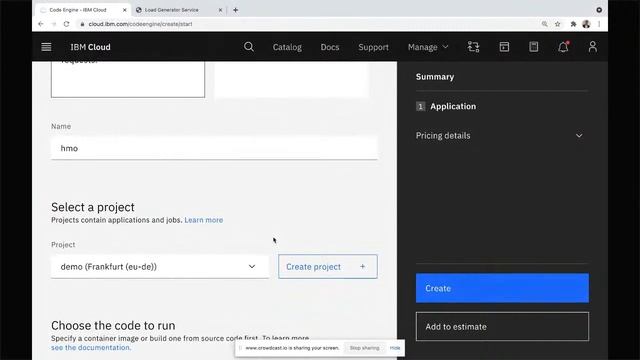This screenshot has width=640, height=360.
Task: Expand the Manage dropdown menu
Action: pyautogui.click(x=428, y=47)
